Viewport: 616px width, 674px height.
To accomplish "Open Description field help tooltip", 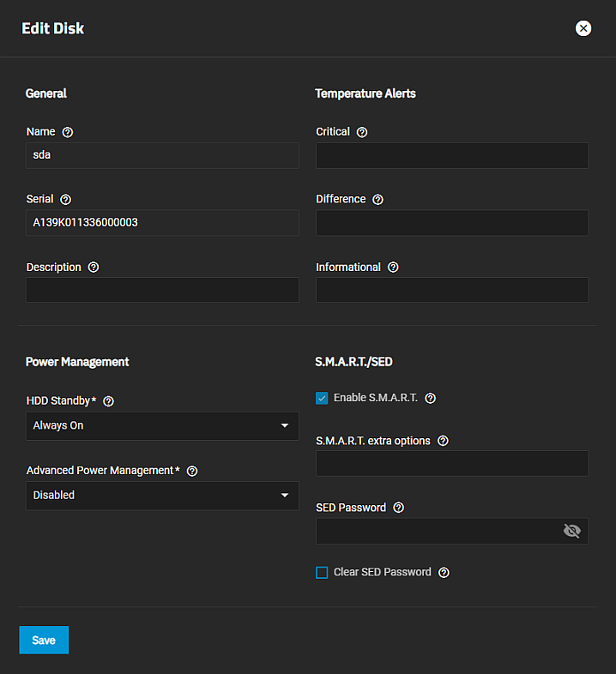I will pyautogui.click(x=94, y=268).
